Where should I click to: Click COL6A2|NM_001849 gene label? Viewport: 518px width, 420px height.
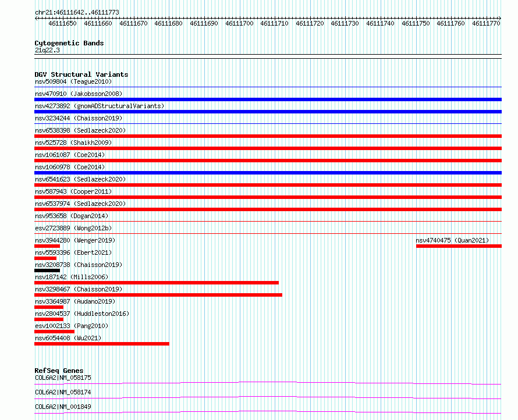click(63, 407)
